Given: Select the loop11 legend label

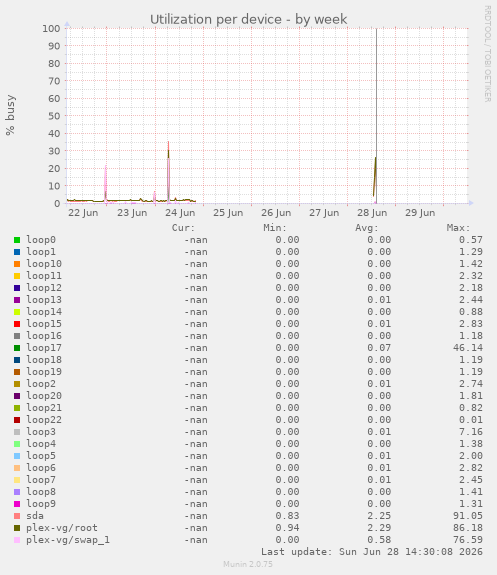Looking at the screenshot, I should (44, 276).
